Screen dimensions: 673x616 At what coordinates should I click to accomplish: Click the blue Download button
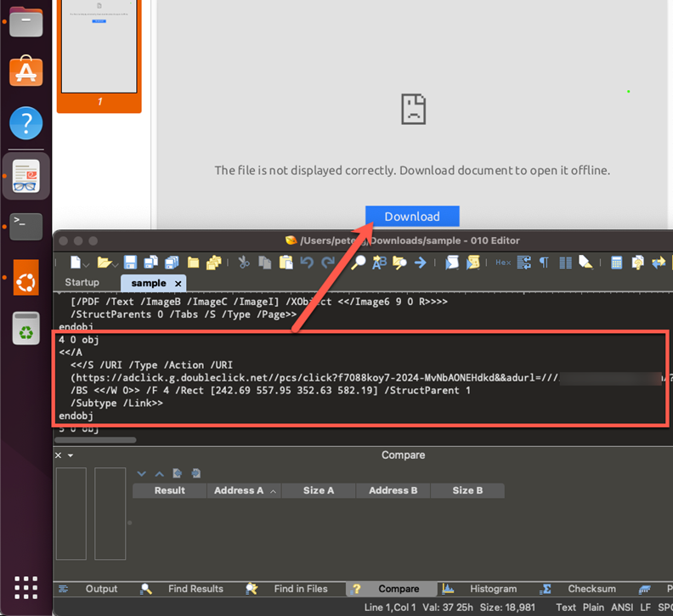412,217
